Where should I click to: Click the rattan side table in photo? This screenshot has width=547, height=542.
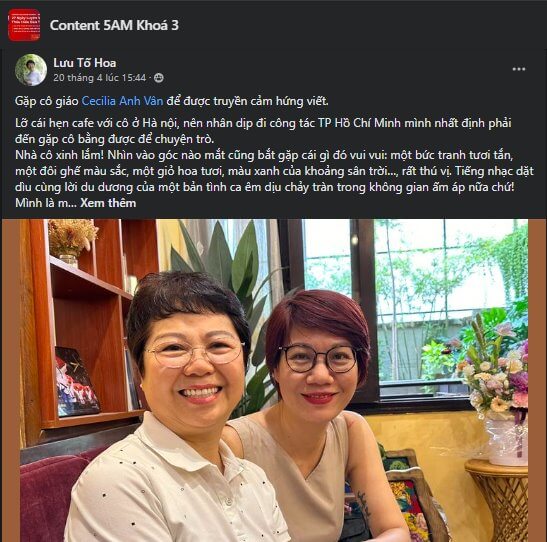[x=498, y=500]
